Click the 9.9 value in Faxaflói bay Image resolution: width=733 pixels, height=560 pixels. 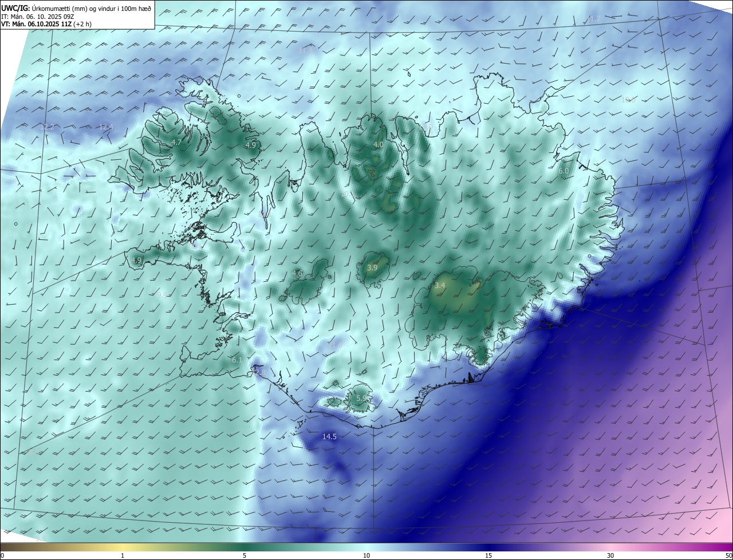163,294
